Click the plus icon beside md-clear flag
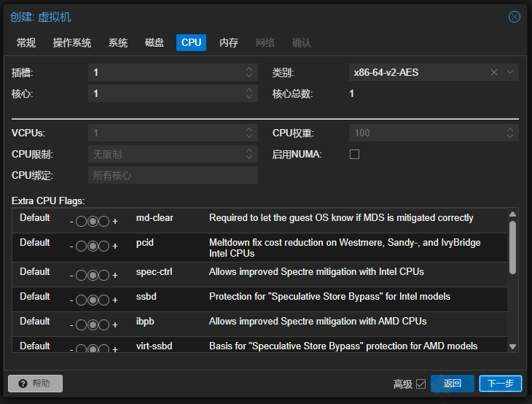The image size is (532, 404). click(x=115, y=222)
